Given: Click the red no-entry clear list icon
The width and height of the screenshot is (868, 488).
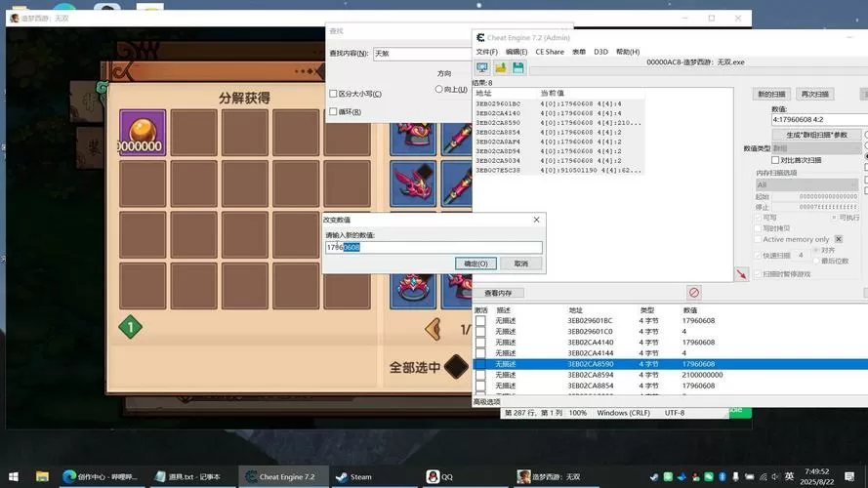Looking at the screenshot, I should pyautogui.click(x=693, y=292).
